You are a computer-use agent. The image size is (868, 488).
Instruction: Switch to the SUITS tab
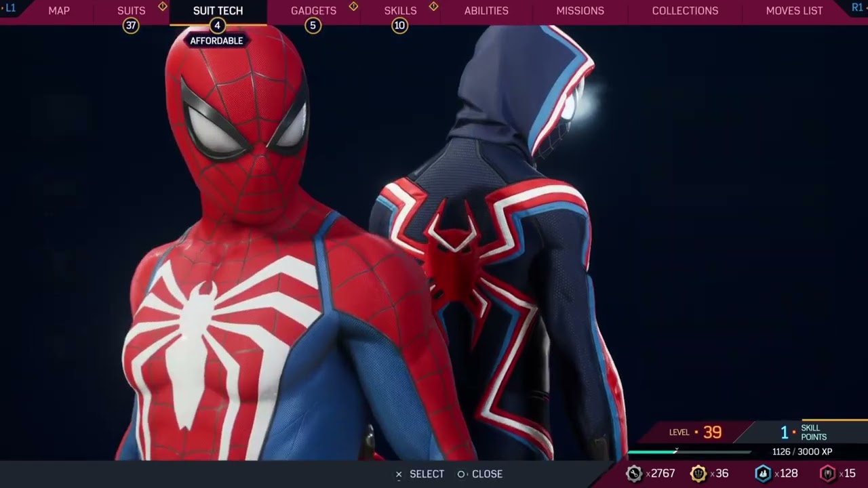tap(131, 11)
